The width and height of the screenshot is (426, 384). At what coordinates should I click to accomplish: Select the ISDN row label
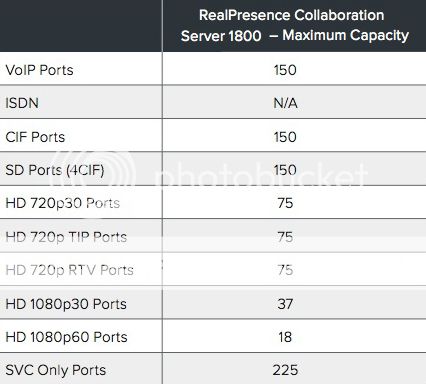pyautogui.click(x=22, y=103)
